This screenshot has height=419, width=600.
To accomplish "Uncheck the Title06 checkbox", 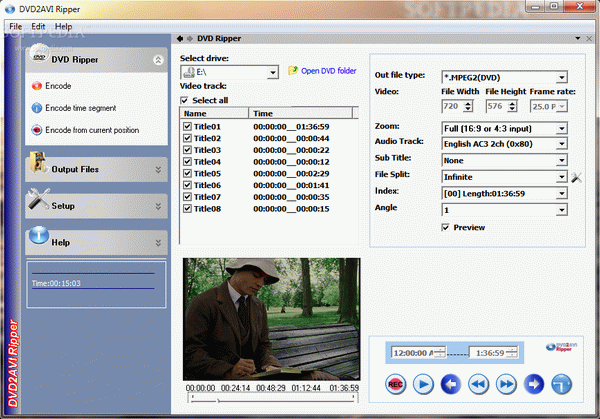I will click(187, 185).
